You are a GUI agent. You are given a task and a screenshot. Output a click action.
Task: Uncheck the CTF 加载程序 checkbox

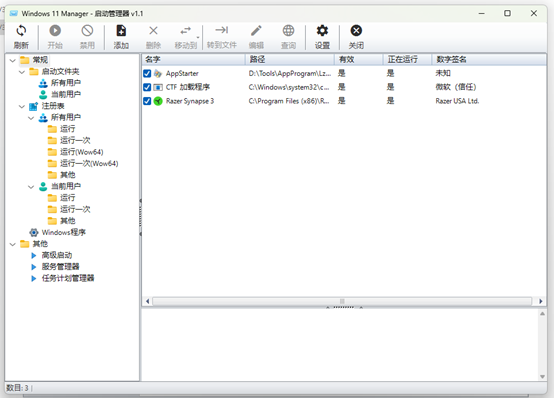coord(147,87)
